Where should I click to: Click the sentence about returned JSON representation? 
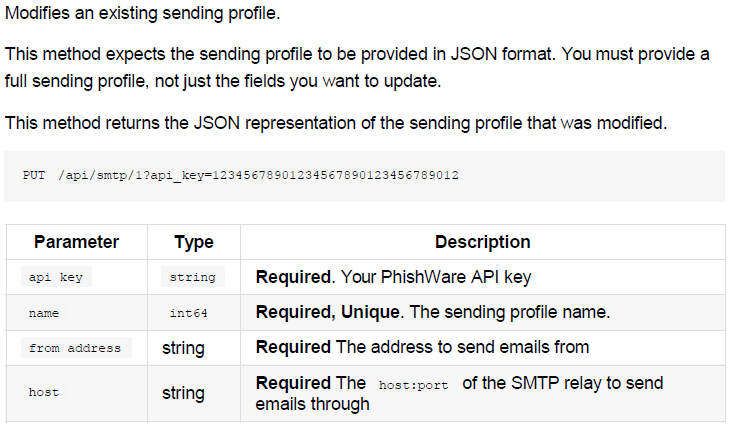336,123
